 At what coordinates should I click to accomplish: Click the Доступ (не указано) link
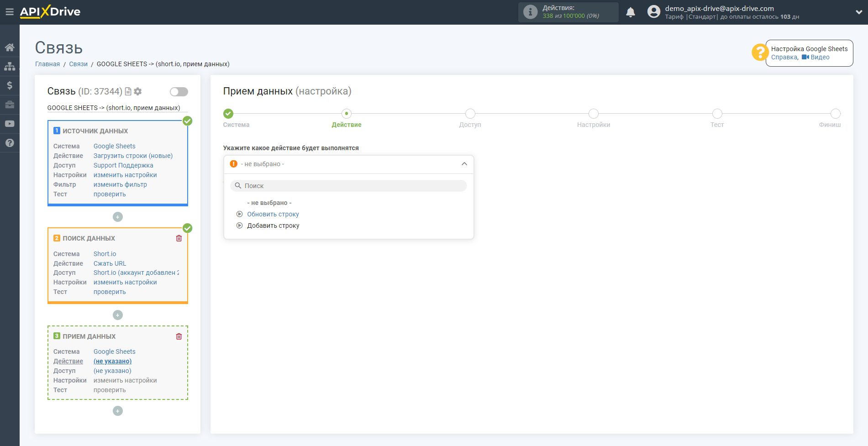(112, 371)
